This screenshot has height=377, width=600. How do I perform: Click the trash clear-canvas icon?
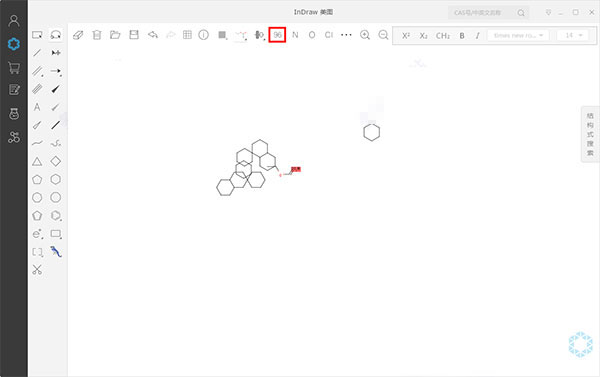tap(97, 35)
